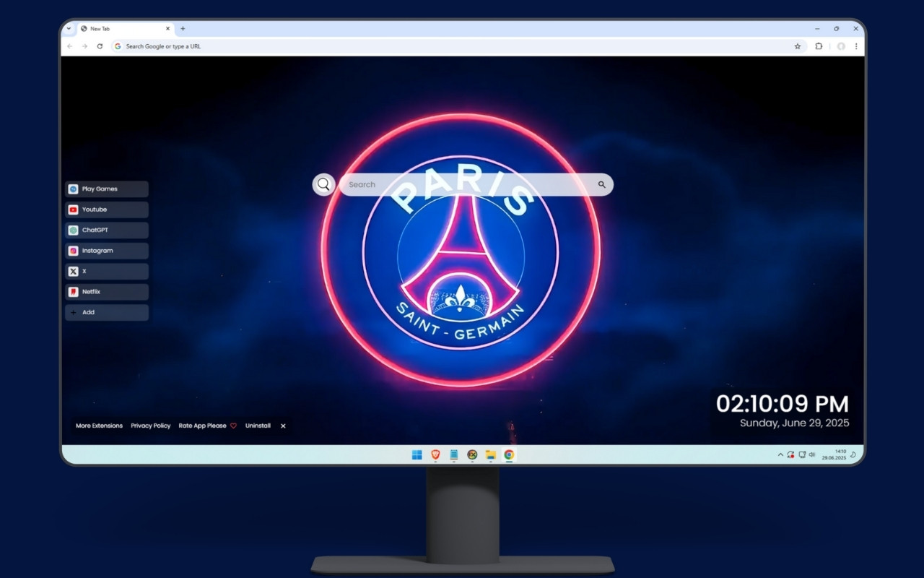Open the Privacy Policy link
Screen dimensions: 924x578
click(x=150, y=426)
